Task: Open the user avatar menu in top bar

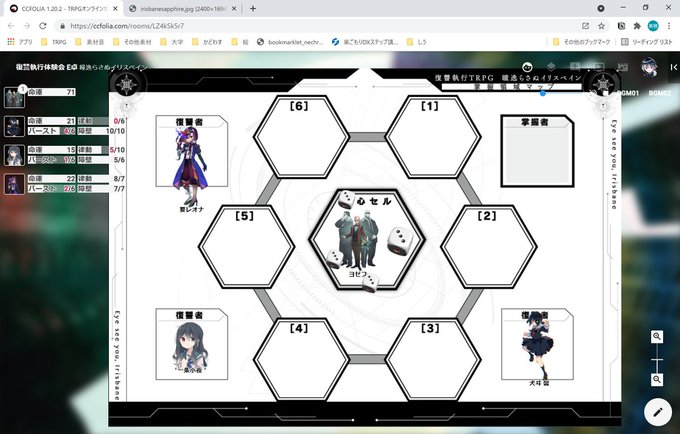Action: pos(649,67)
